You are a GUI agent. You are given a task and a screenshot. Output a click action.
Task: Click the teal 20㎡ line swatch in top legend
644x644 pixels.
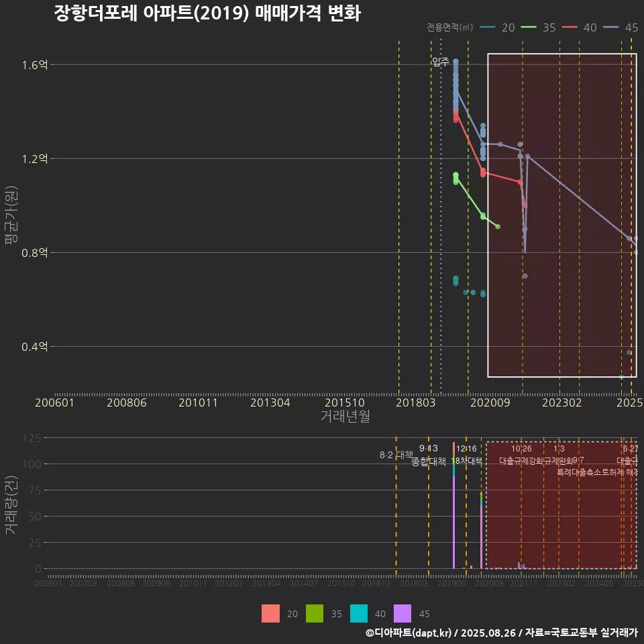pyautogui.click(x=487, y=28)
